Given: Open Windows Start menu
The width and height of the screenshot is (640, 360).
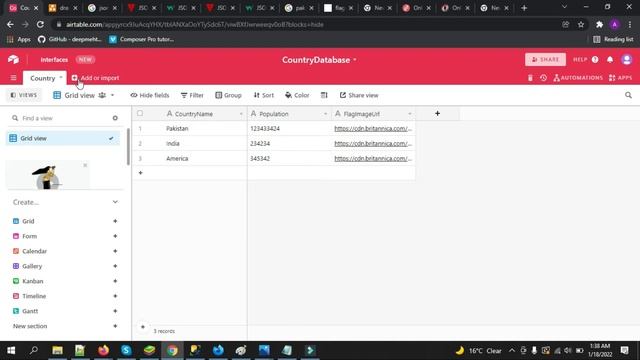Looking at the screenshot, I should tap(11, 350).
